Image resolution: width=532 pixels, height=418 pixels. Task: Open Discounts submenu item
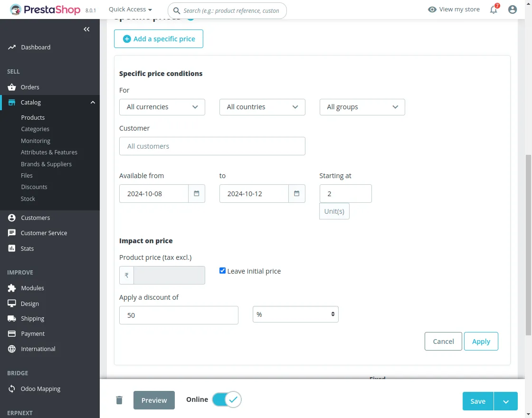[x=34, y=187]
